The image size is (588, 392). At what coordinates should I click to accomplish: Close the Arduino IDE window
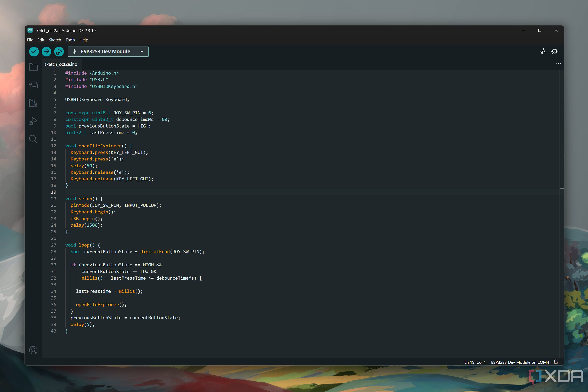pos(556,30)
